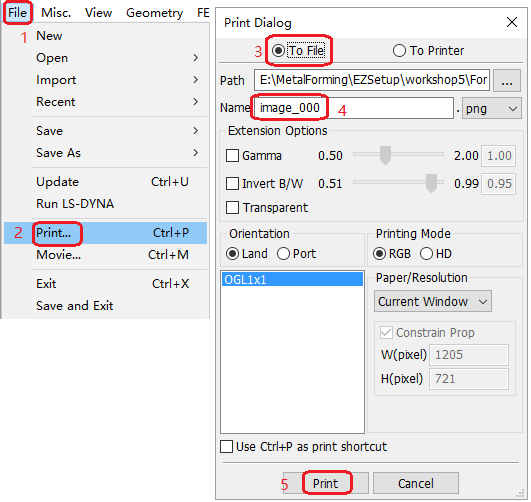Select Print... menu entry
Viewport: 531px width, 502px height.
pyautogui.click(x=105, y=233)
